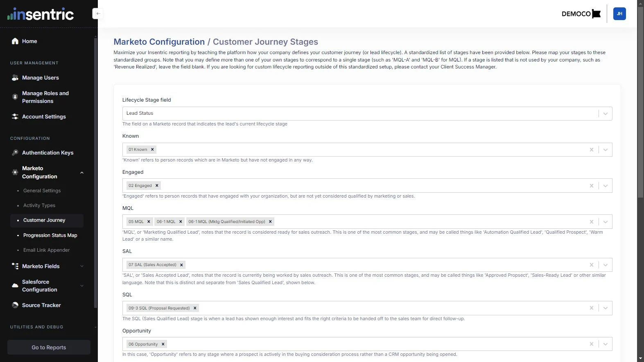This screenshot has height=362, width=644.
Task: Click the Manage Roles and Permissions icon
Action: pos(15,97)
